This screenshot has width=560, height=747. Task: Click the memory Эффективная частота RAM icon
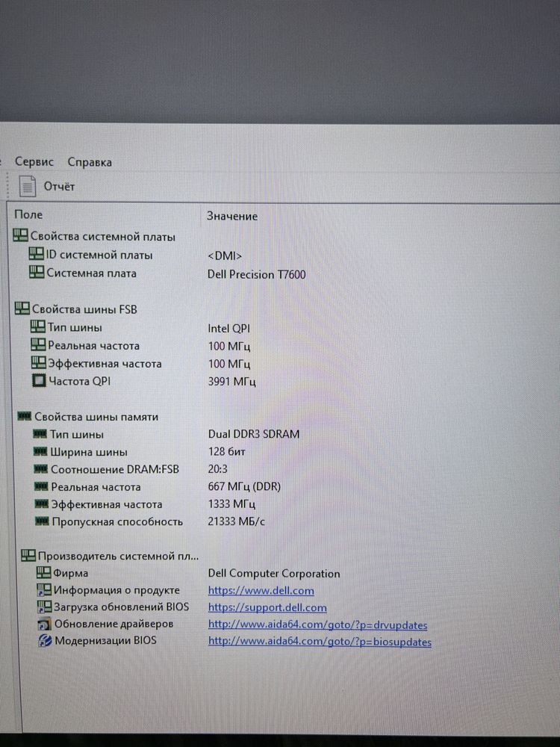point(42,503)
